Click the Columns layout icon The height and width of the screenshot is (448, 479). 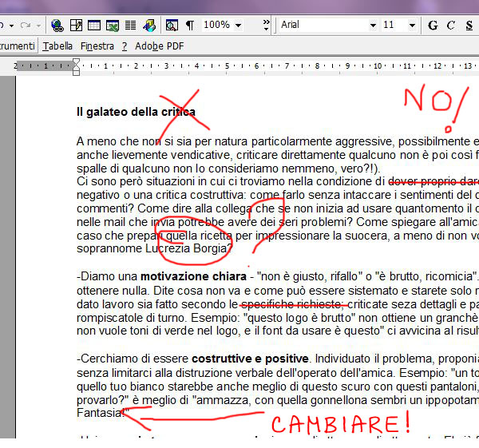(x=130, y=25)
